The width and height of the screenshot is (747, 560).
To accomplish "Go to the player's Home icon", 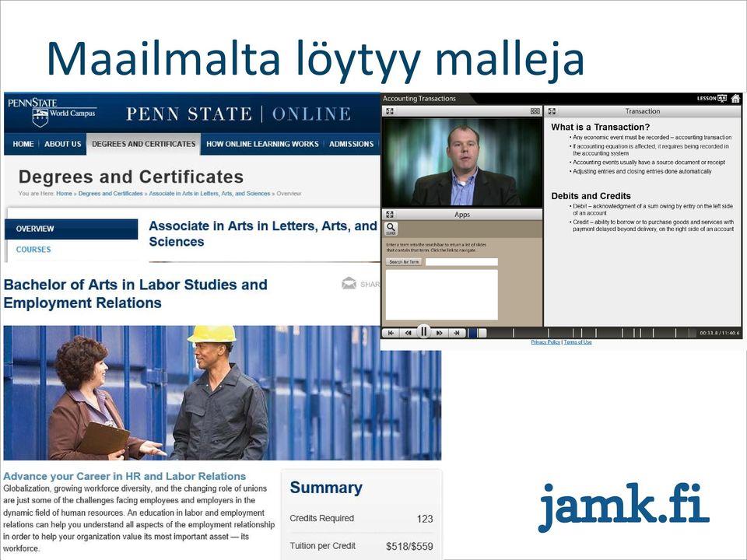I will click(735, 99).
